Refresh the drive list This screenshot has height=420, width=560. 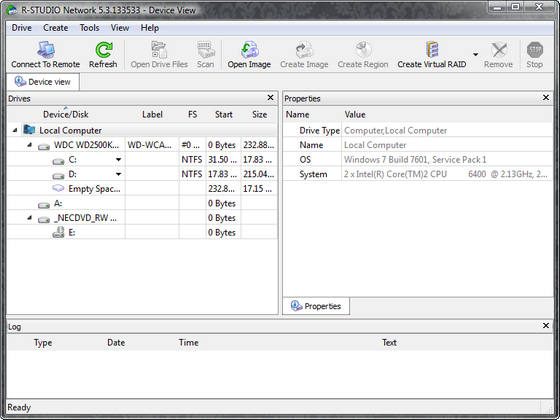pos(103,50)
